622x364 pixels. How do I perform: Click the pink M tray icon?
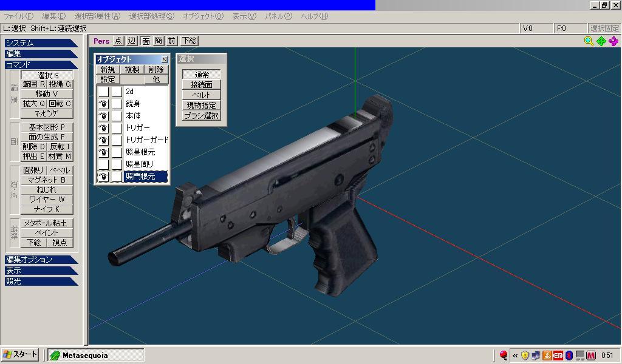pyautogui.click(x=591, y=356)
